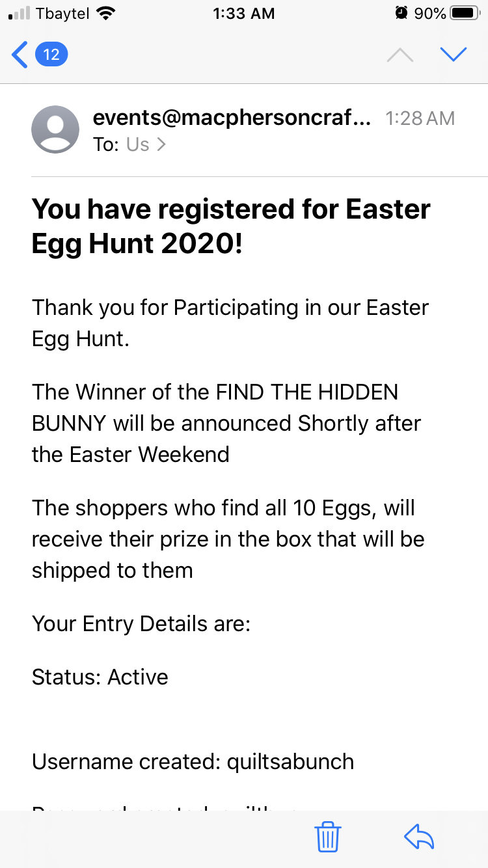This screenshot has height=868, width=488.
Task: Tap the back chevron to the mailbox
Action: 20,55
